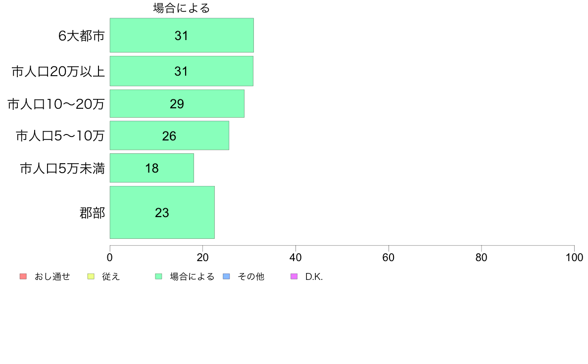Click the blue その他 legend swatch
The image size is (588, 364).
coord(227,276)
